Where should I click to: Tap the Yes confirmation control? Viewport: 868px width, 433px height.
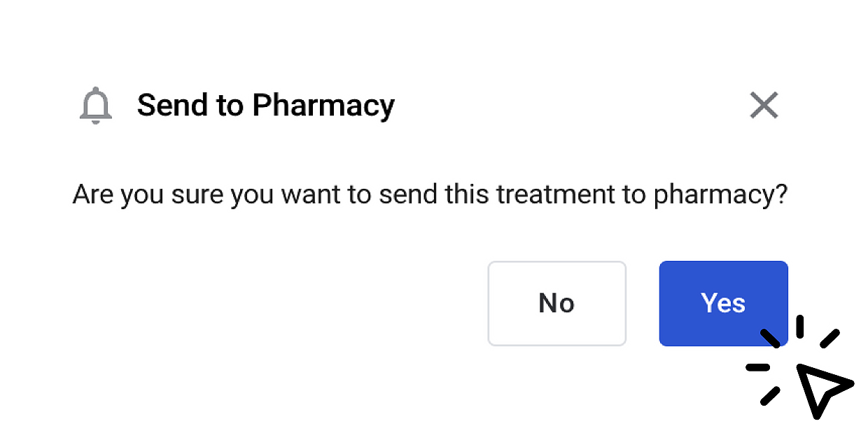(723, 303)
